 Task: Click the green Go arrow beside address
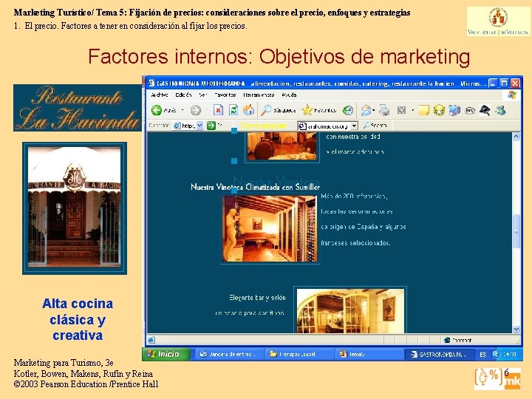tap(211, 126)
